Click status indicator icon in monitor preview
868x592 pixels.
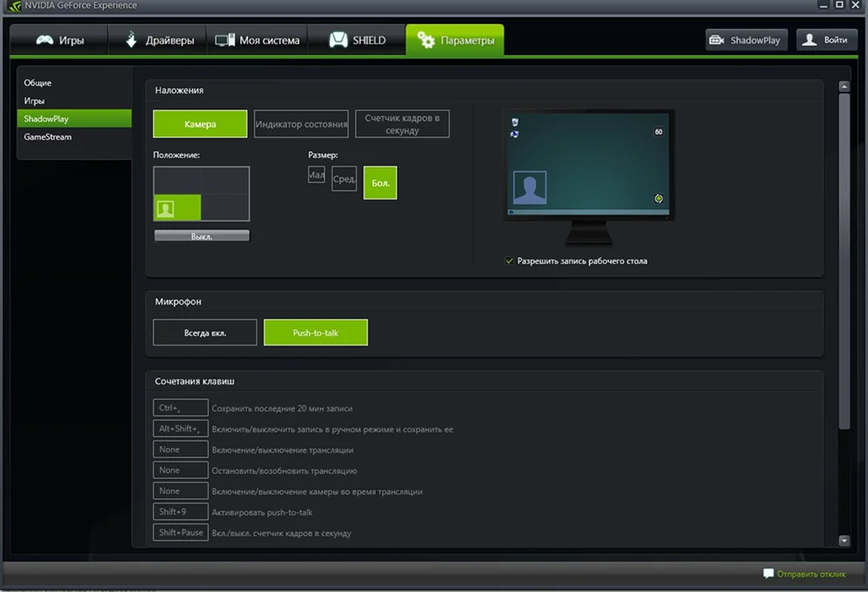click(x=659, y=198)
